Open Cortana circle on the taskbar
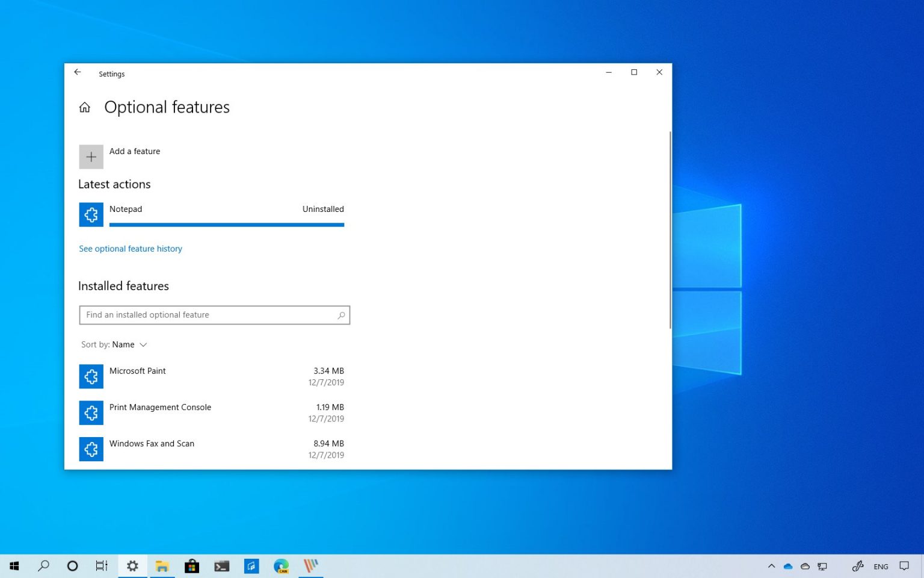924x578 pixels. click(x=72, y=566)
